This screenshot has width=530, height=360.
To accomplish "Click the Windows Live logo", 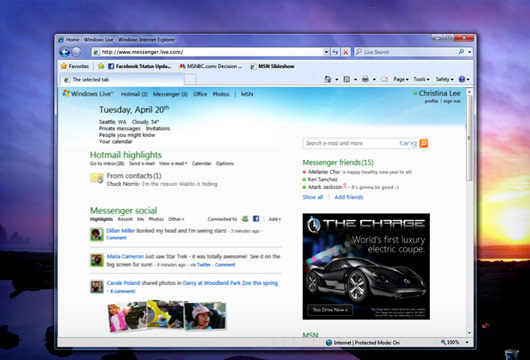I will [x=88, y=94].
